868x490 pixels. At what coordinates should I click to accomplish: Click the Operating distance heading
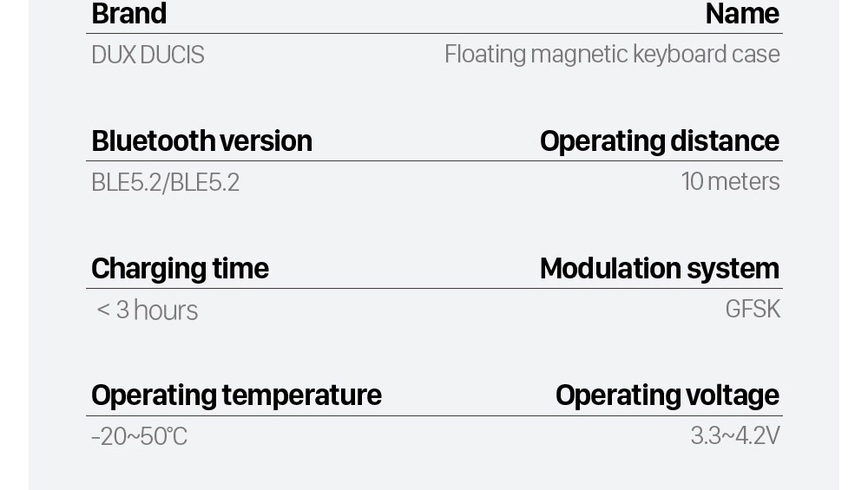click(x=659, y=140)
